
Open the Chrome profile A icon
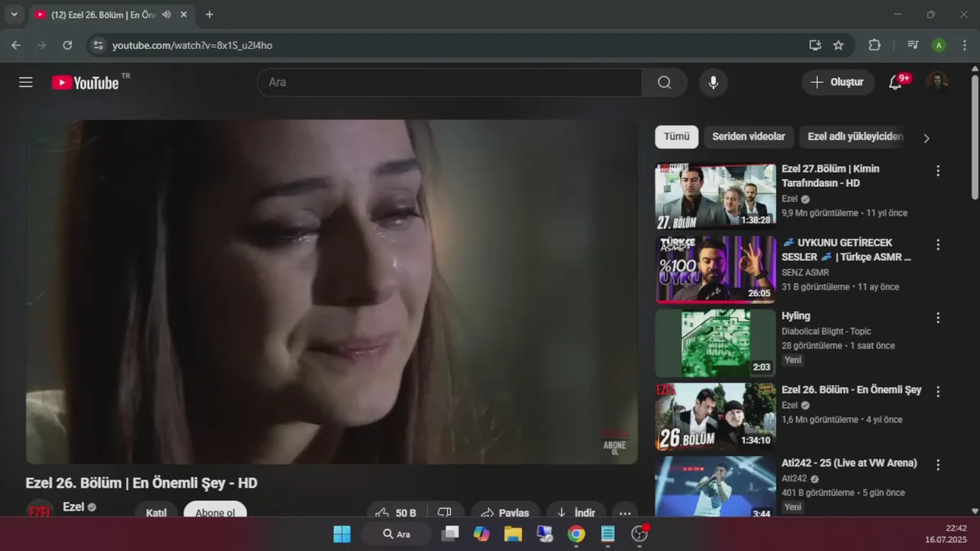point(939,45)
